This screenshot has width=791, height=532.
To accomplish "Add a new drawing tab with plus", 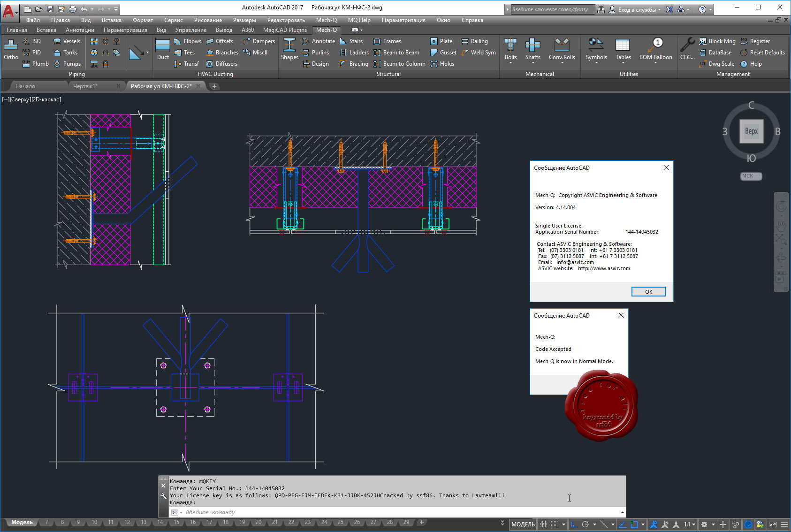I will point(214,86).
